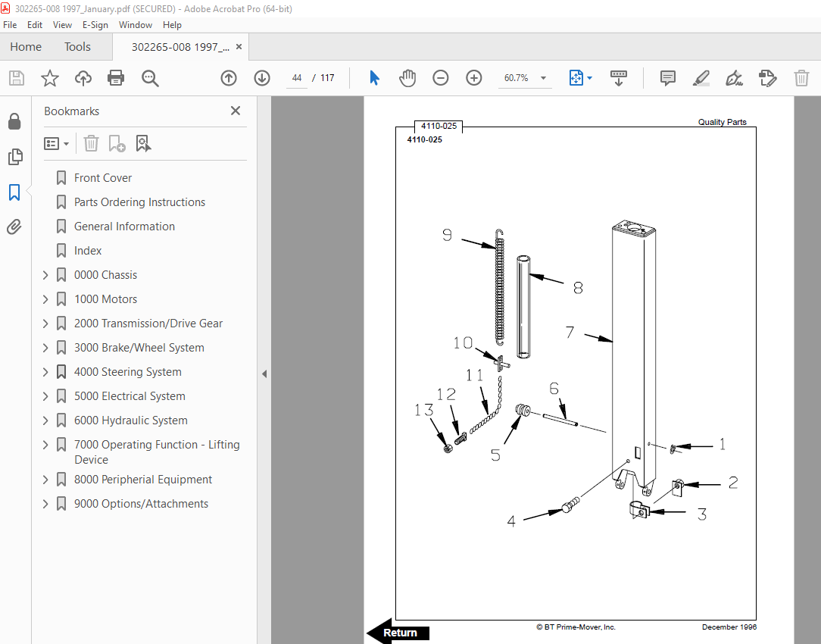Expand the 5000 Electrical System bookmark
This screenshot has width=821, height=644.
coord(45,396)
